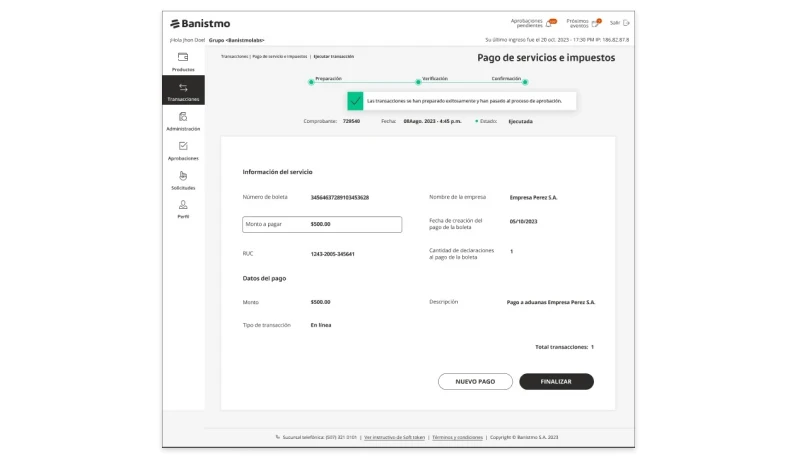796x456 pixels.
Task: Click boleta number 345646372891034353628
Action: click(340, 198)
